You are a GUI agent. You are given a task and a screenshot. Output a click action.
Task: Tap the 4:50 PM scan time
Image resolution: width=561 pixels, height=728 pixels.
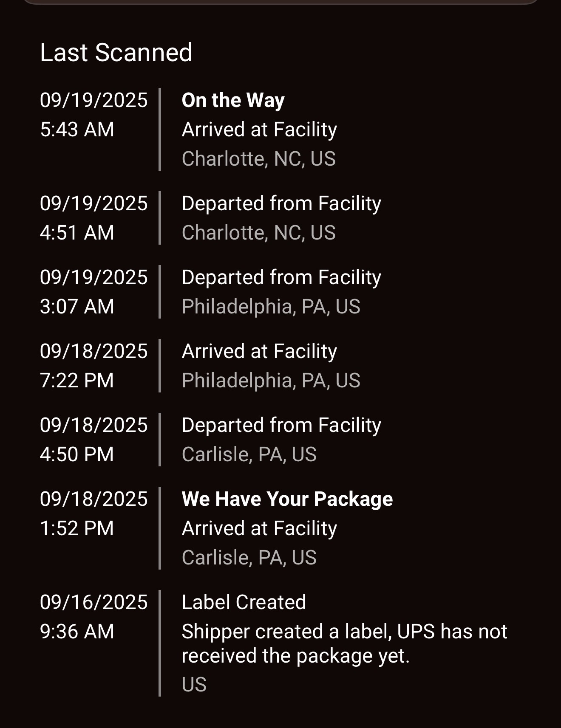point(77,454)
